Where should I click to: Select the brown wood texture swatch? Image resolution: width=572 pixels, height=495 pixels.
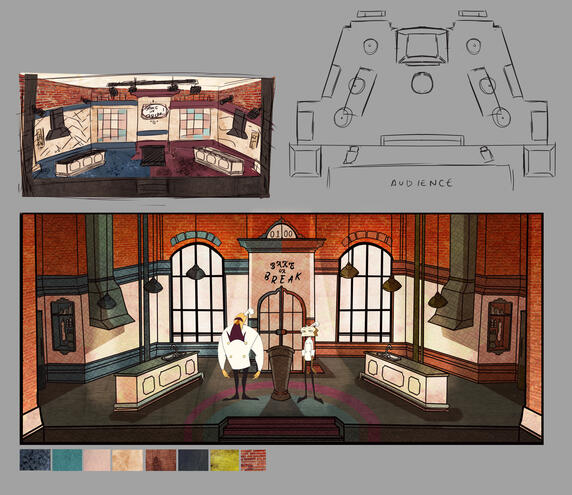[161, 460]
